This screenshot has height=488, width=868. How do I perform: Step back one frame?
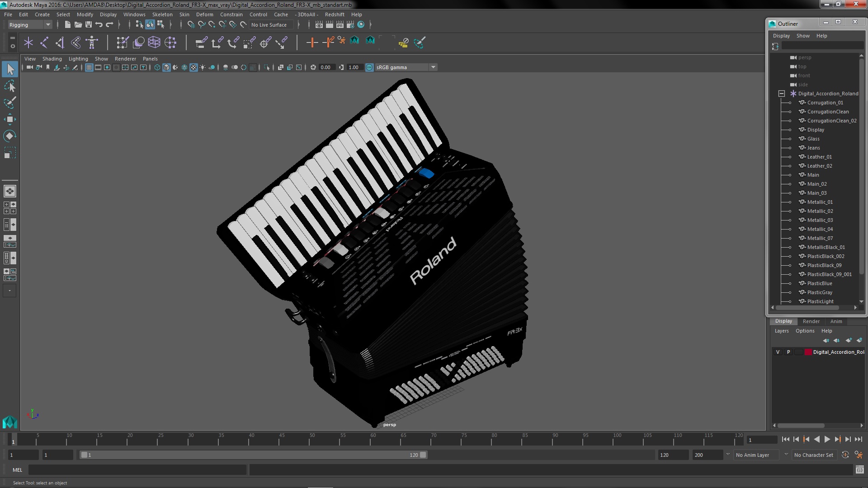tap(796, 439)
